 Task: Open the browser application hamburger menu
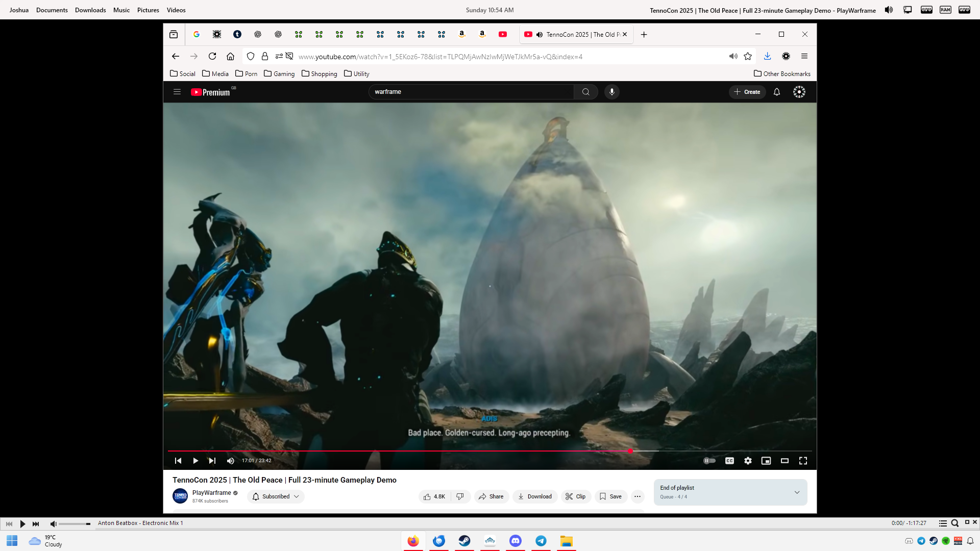[x=804, y=57]
